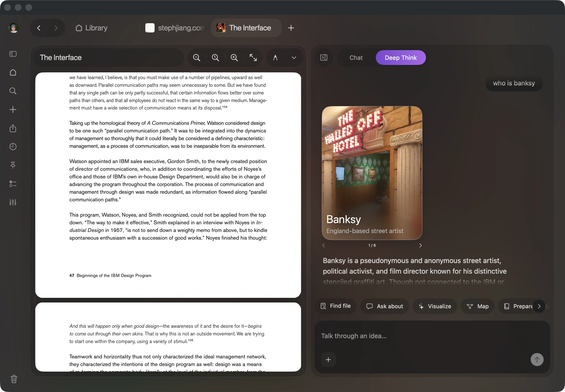Click the Visualize button

click(x=435, y=306)
